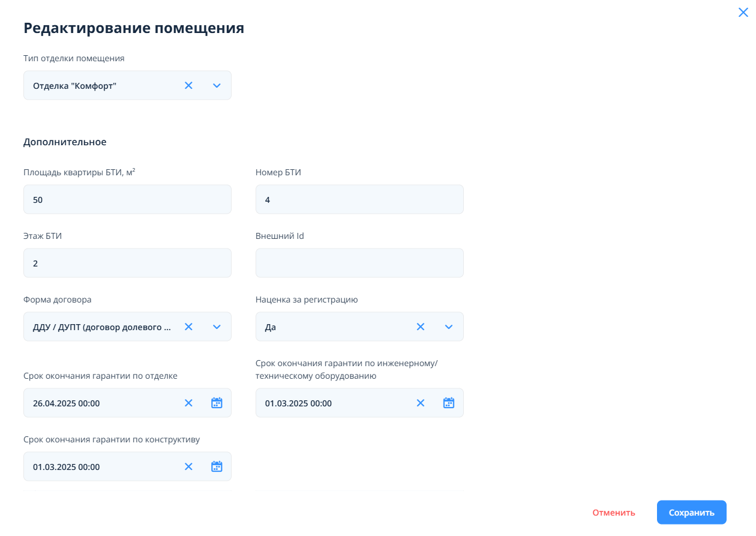The height and width of the screenshot is (536, 756).
Task: Clear the engineering equipment warranty date
Action: point(421,403)
